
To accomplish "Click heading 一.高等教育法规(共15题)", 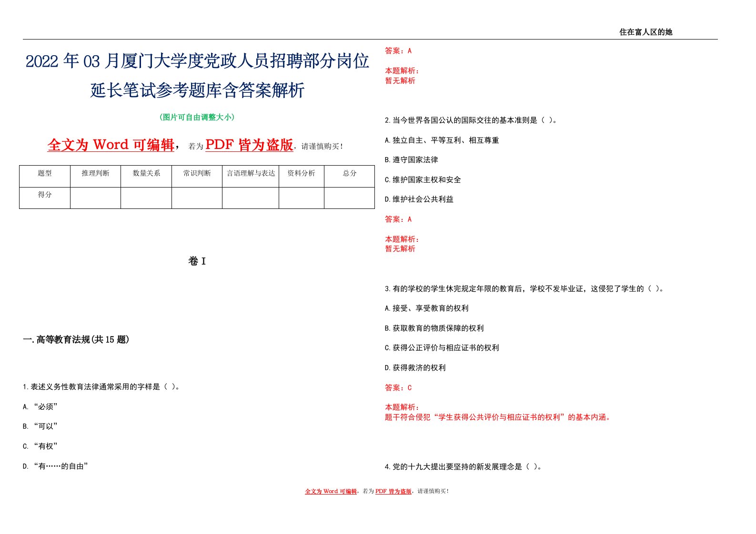I will [x=76, y=339].
